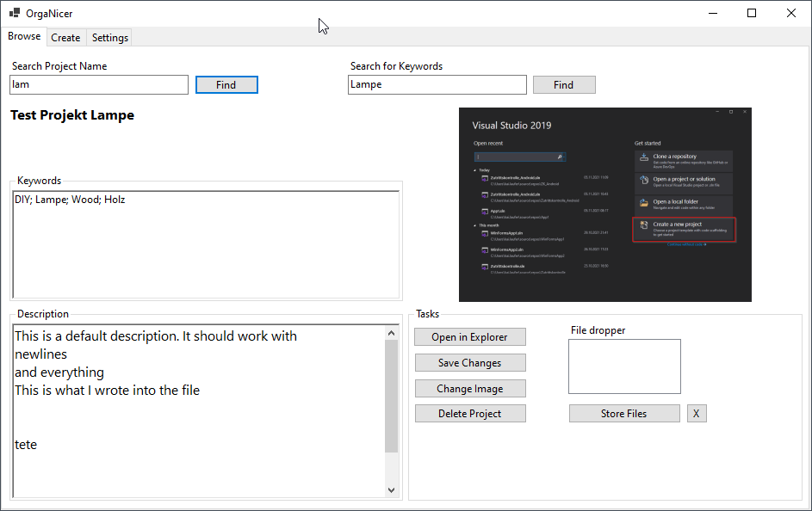
Task: Click Find next to Search Project Name
Action: point(226,84)
